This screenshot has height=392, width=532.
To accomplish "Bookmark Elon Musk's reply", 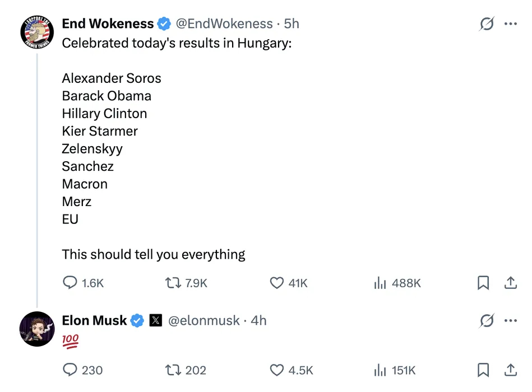I will click(x=483, y=370).
